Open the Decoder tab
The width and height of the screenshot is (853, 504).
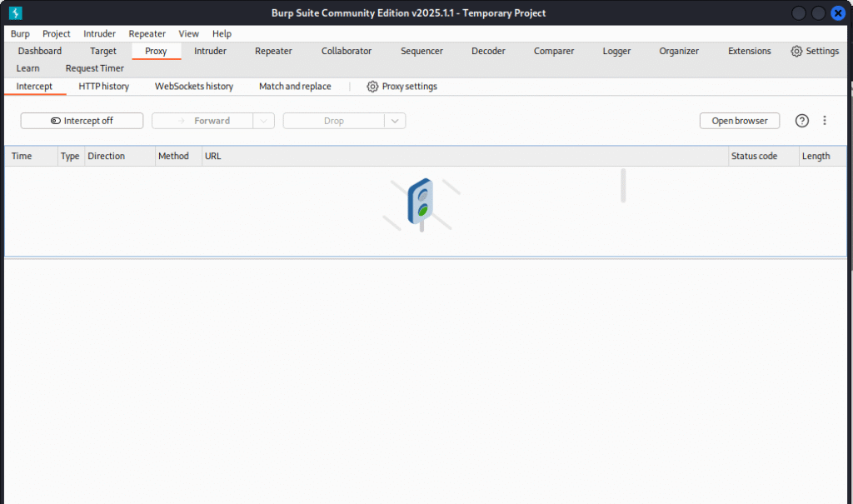click(x=488, y=51)
